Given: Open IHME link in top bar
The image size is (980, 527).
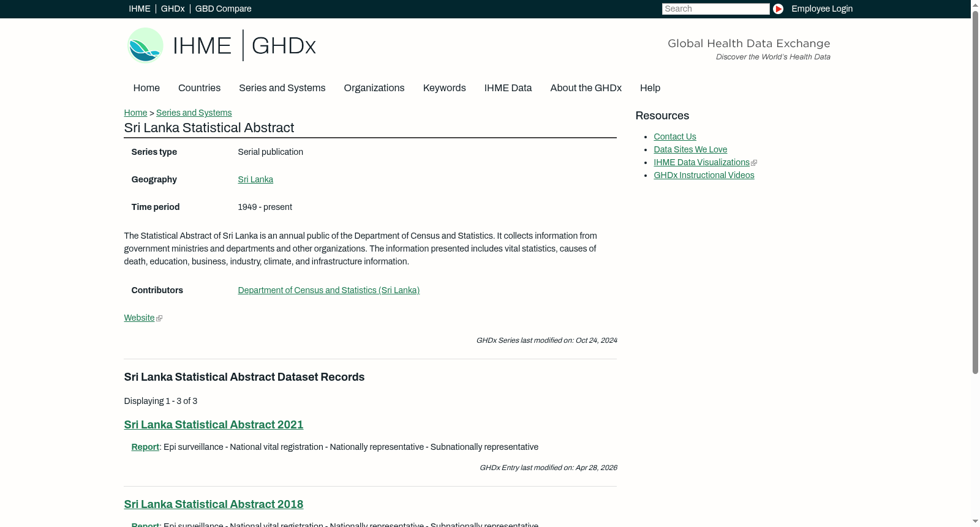Looking at the screenshot, I should tap(140, 9).
